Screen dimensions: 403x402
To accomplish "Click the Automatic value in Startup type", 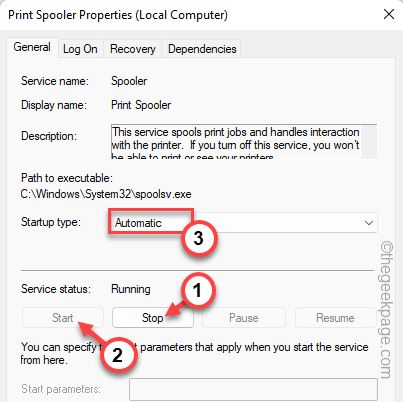I will pyautogui.click(x=138, y=223).
